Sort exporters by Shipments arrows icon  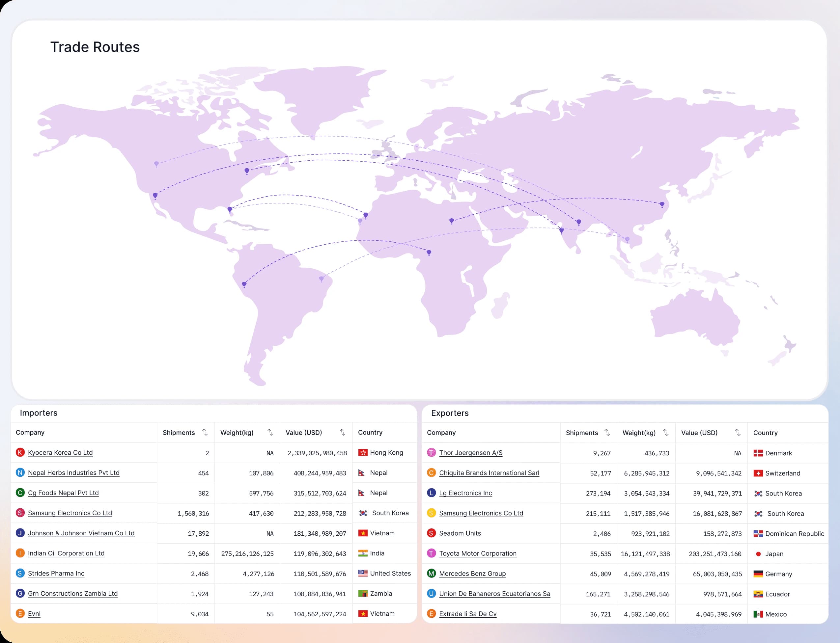607,433
